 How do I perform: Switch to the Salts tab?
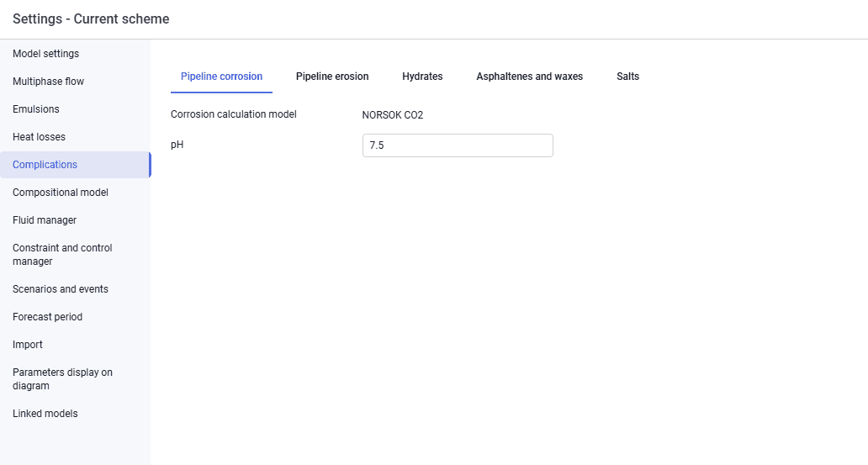[x=627, y=77]
